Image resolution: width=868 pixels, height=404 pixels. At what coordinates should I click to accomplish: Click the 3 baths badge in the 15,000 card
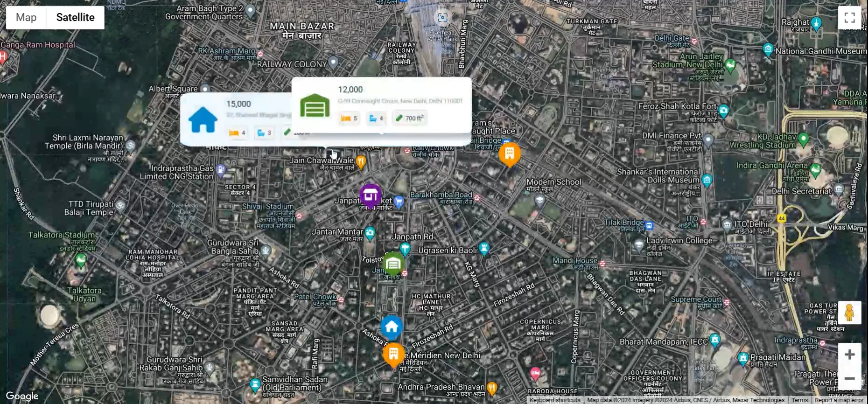(x=264, y=133)
